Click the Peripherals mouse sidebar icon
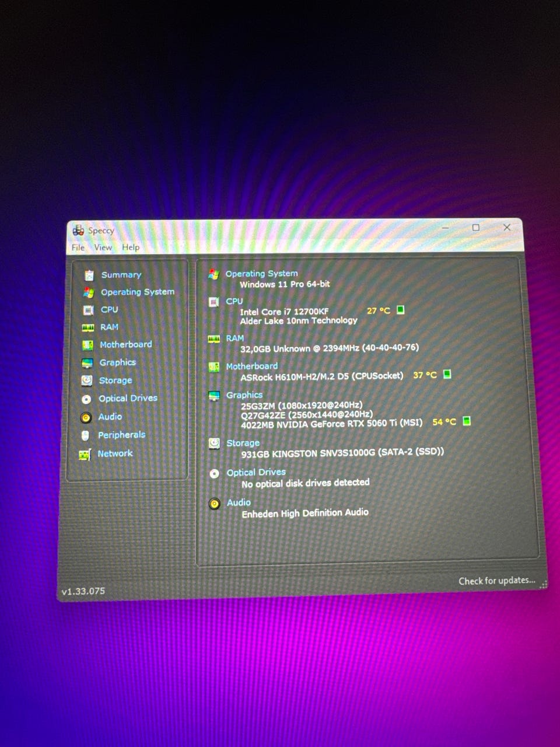Image resolution: width=560 pixels, height=747 pixels. (x=86, y=435)
